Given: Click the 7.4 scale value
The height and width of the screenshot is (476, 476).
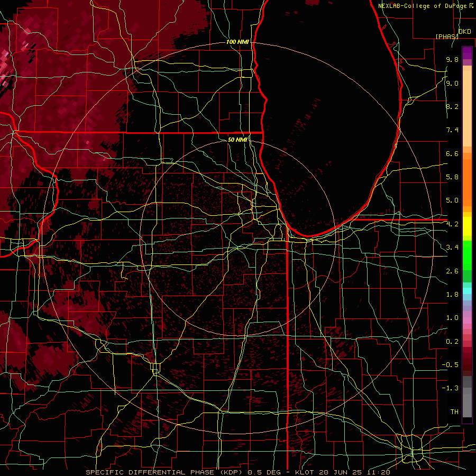Looking at the screenshot, I should click(452, 130).
